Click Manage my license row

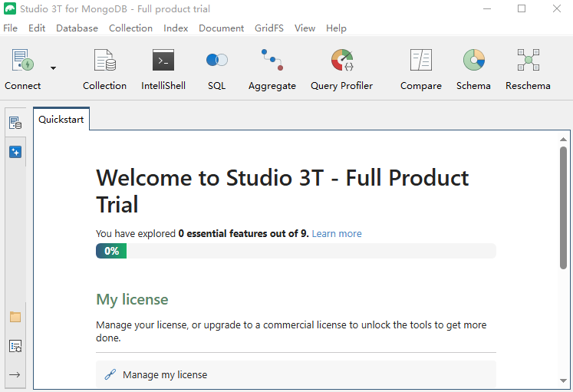coord(296,374)
